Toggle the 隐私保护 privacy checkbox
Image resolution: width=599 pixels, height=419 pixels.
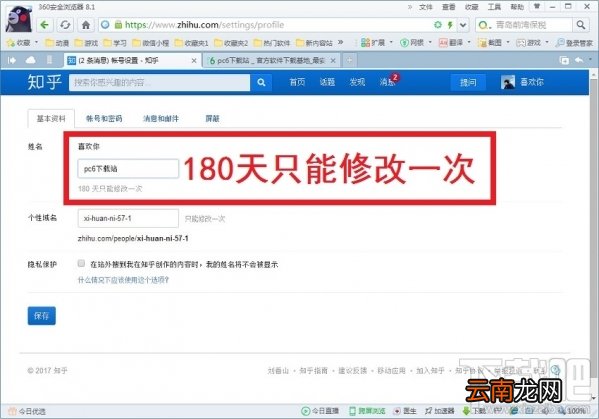(81, 263)
